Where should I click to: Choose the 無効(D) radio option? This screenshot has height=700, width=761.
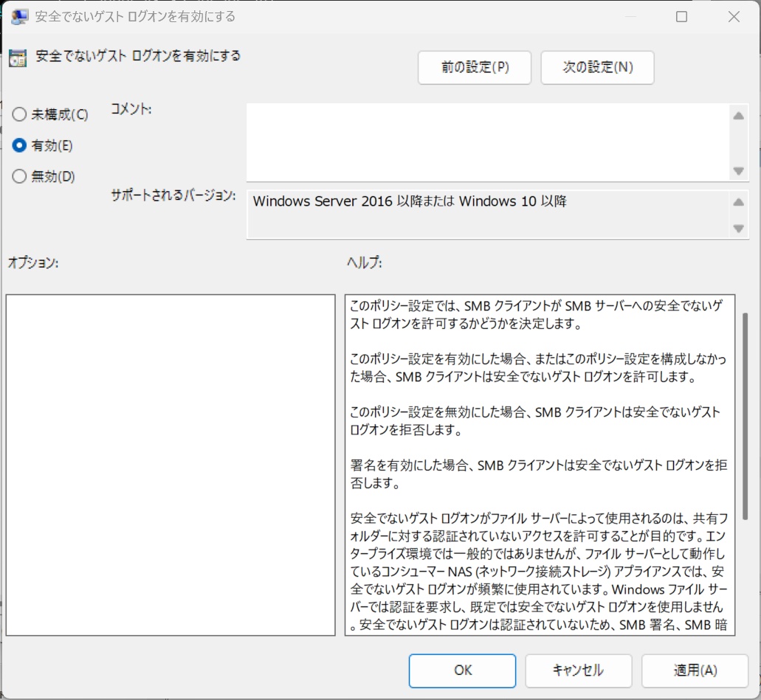click(x=20, y=176)
